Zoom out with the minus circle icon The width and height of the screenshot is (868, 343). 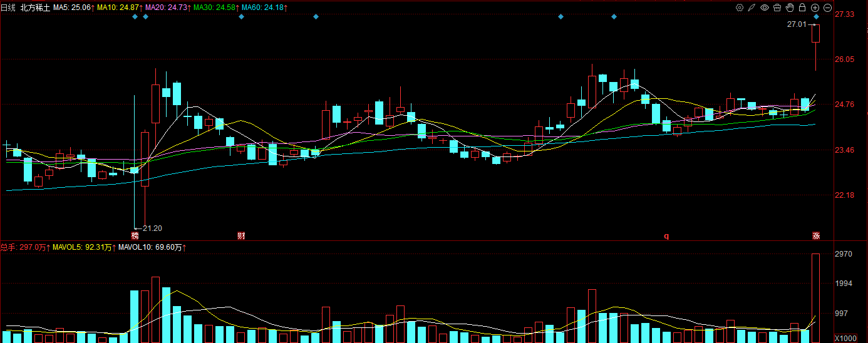tap(827, 8)
